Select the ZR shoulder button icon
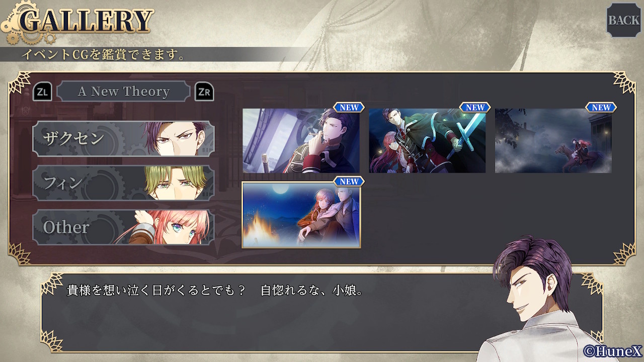The width and height of the screenshot is (644, 362). tap(204, 92)
